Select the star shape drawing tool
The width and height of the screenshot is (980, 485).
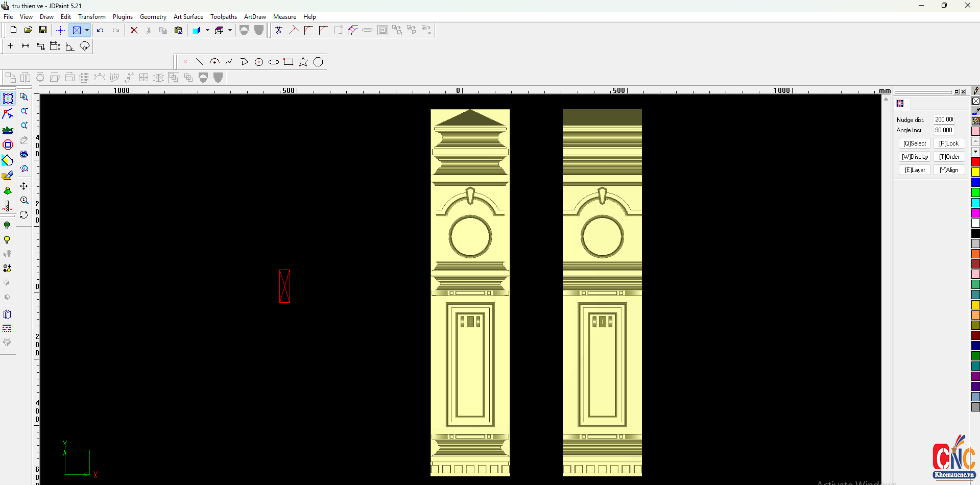click(303, 62)
